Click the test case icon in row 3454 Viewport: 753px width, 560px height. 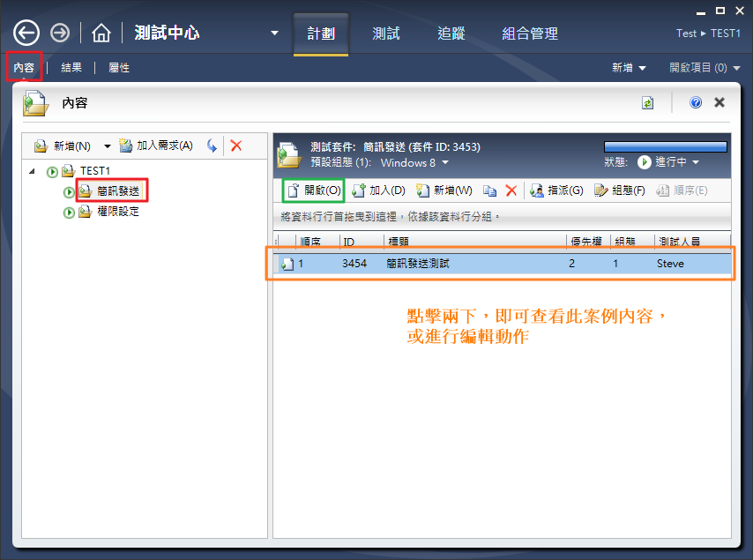coord(287,264)
